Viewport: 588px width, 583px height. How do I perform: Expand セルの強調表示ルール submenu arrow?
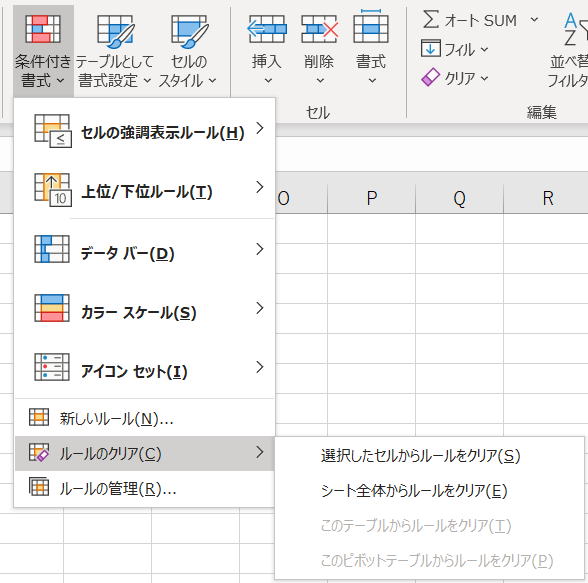point(260,128)
